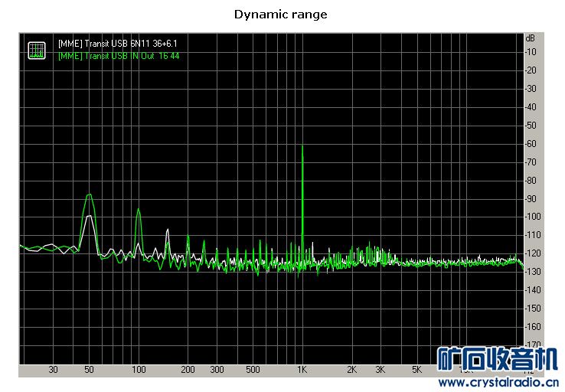The image size is (565, 392).
Task: Click the "-10" dB axis label
Action: [531, 52]
